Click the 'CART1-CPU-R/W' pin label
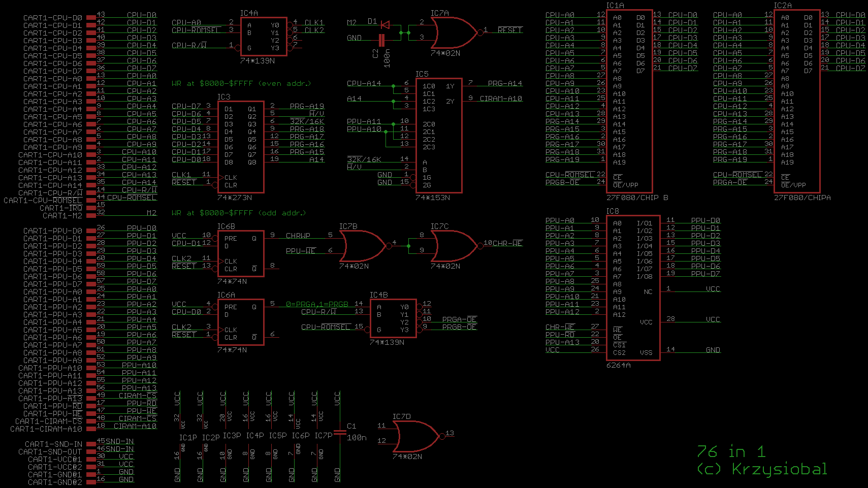 (50, 193)
